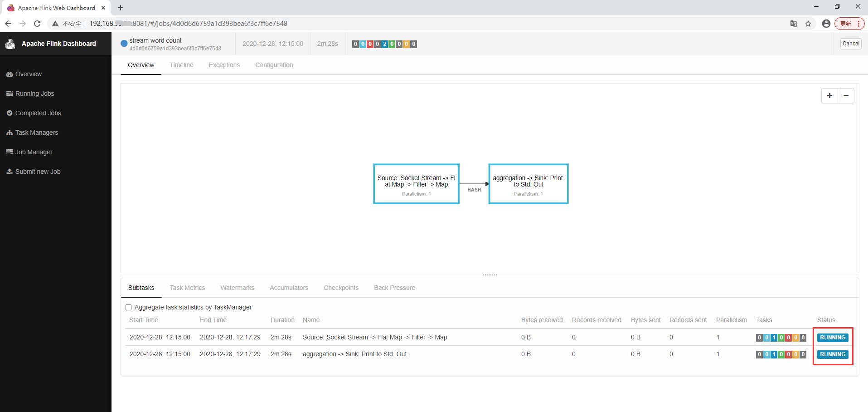Zoom in the job graph with plus
The image size is (868, 412).
click(829, 96)
